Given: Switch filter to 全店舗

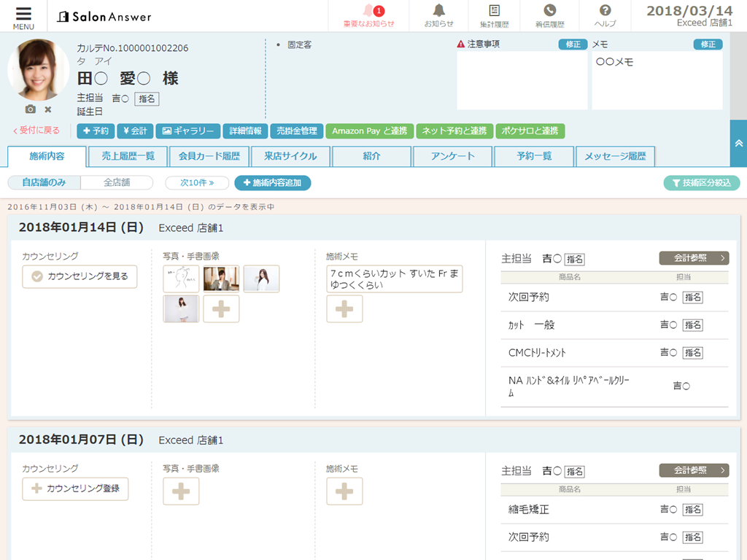Looking at the screenshot, I should click(117, 183).
